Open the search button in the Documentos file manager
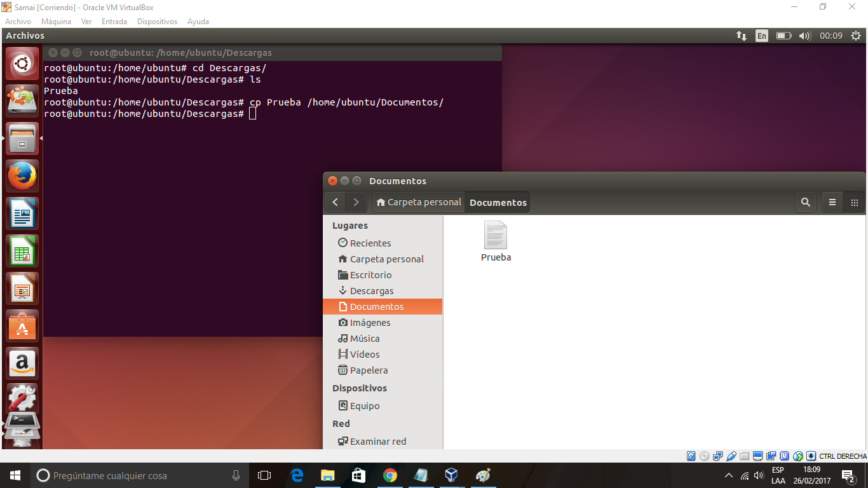Image resolution: width=868 pixels, height=488 pixels. click(x=805, y=202)
